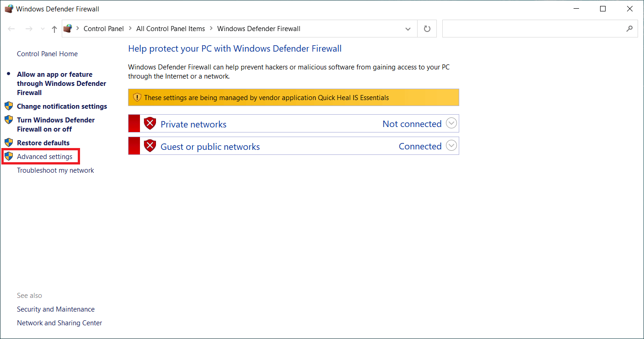Screen dimensions: 644x339
Task: Click the Forward navigation arrow
Action: pyautogui.click(x=29, y=29)
